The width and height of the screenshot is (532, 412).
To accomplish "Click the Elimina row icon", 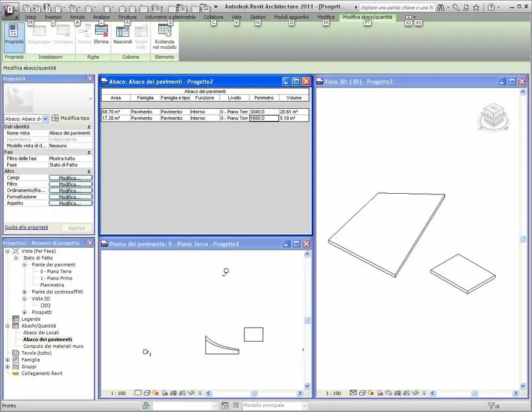I will (x=101, y=32).
